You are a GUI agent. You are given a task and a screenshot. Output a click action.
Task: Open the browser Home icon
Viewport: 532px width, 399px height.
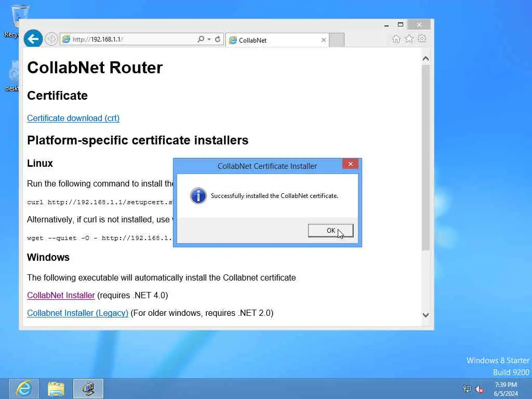pos(396,39)
